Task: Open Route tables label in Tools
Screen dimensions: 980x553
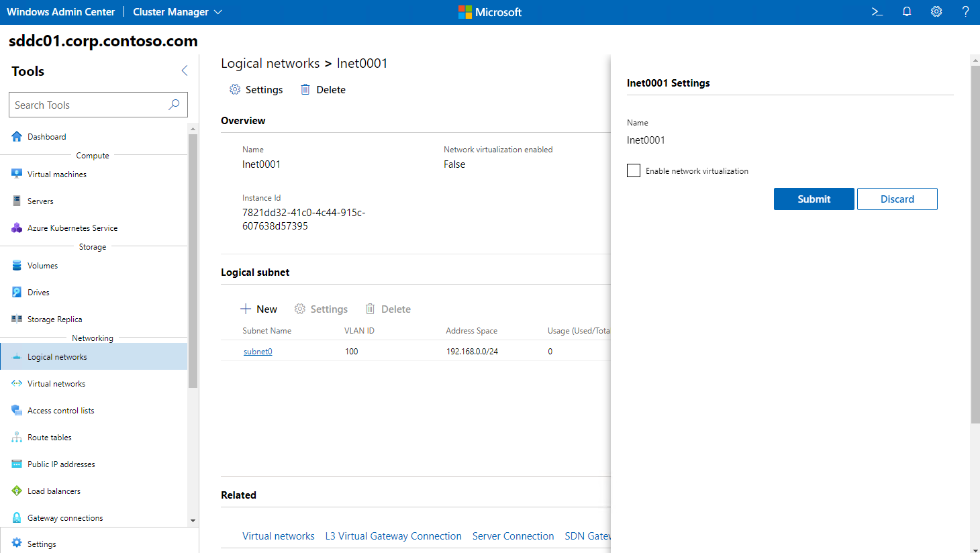Action: point(50,437)
